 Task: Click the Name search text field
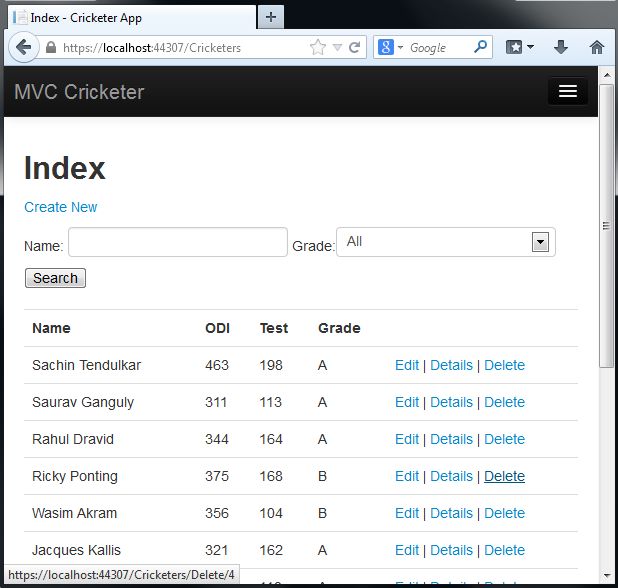click(178, 242)
